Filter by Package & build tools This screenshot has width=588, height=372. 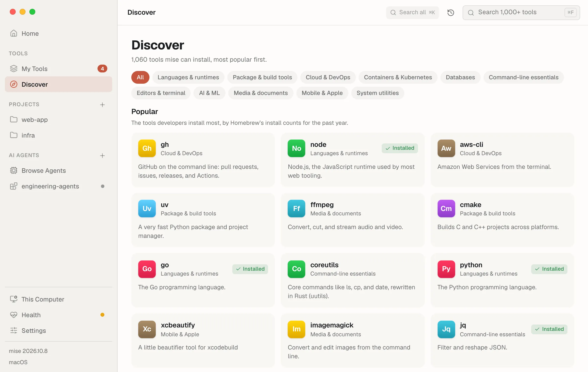(x=262, y=77)
